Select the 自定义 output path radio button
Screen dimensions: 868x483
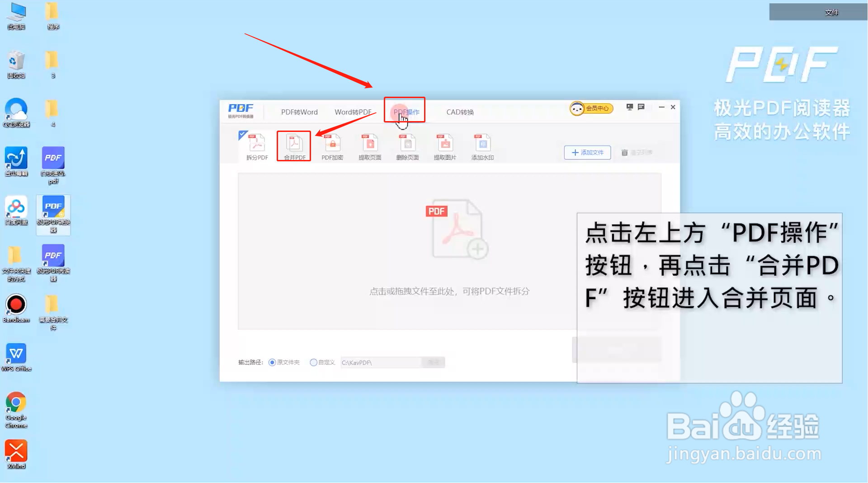click(313, 362)
